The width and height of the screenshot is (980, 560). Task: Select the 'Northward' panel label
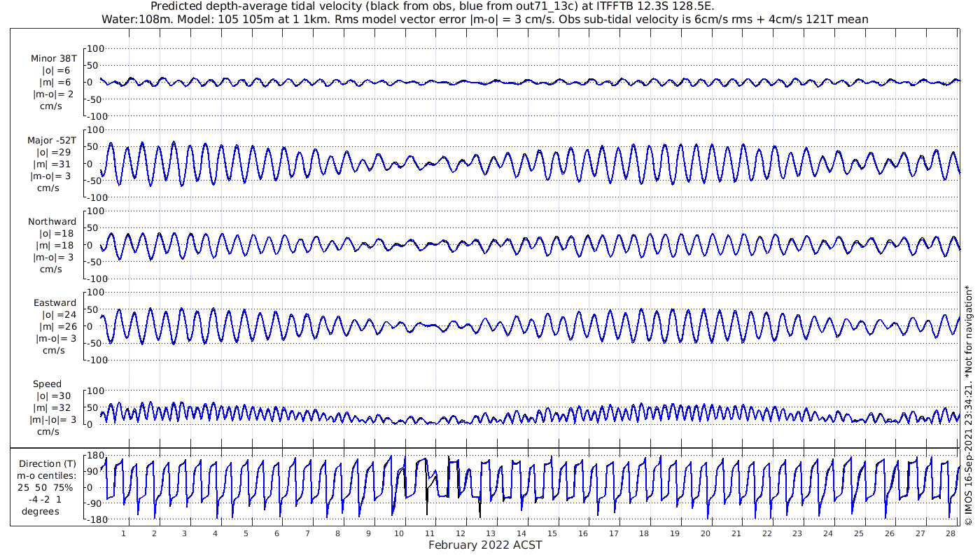(52, 222)
